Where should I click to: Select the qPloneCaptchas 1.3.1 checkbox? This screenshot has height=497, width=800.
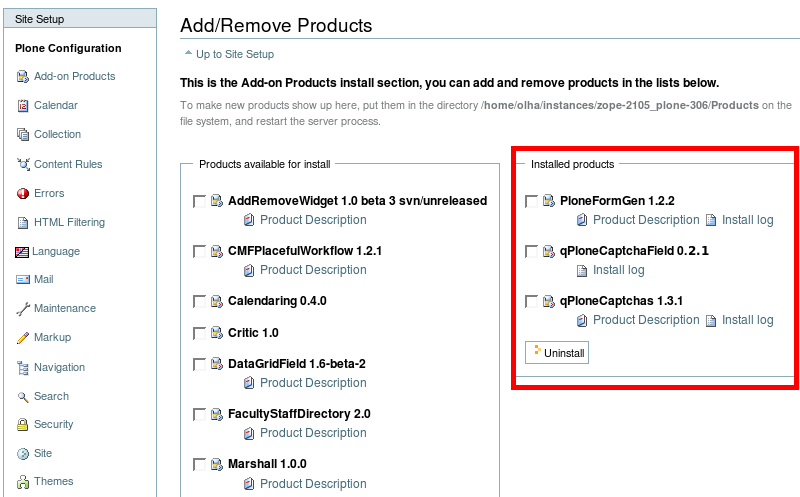click(531, 301)
